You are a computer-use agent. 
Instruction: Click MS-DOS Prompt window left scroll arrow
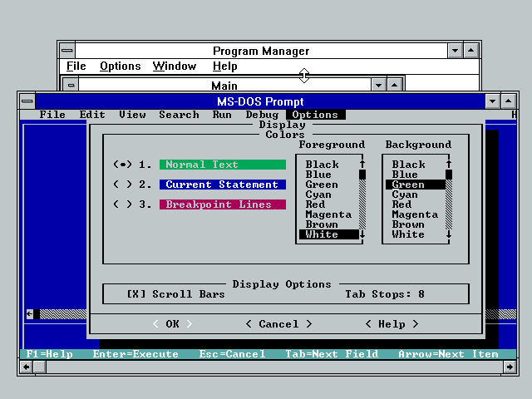click(x=26, y=367)
